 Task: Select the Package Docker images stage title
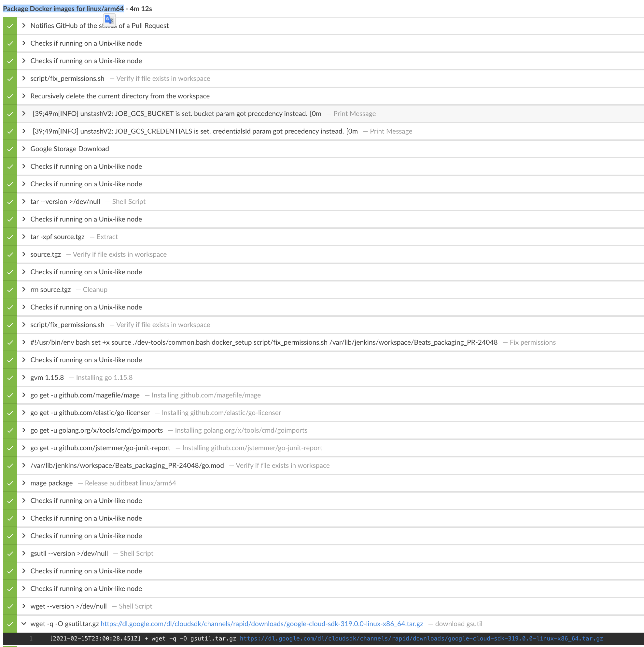point(63,9)
